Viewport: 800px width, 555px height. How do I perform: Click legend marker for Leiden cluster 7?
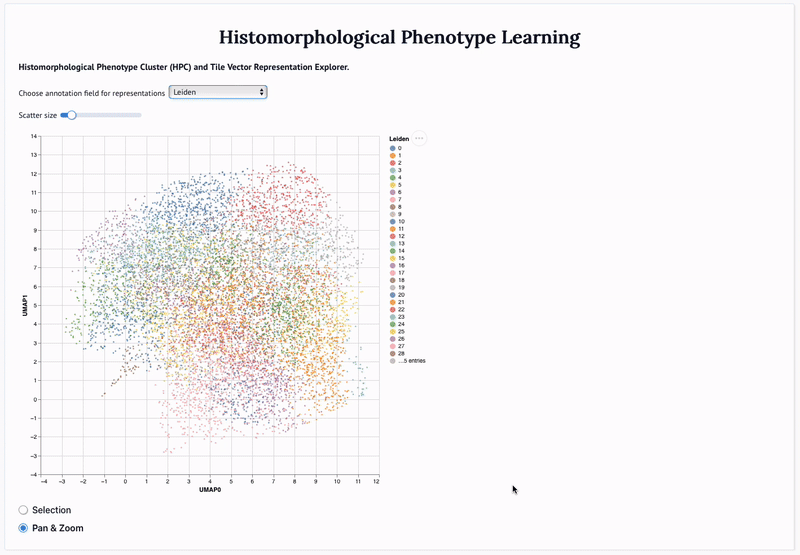click(x=392, y=199)
